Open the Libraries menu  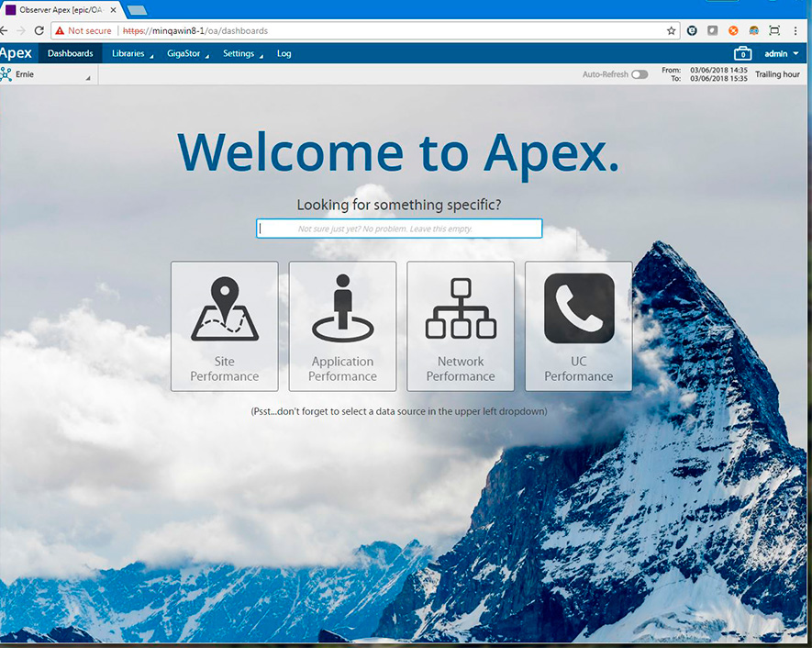point(132,53)
